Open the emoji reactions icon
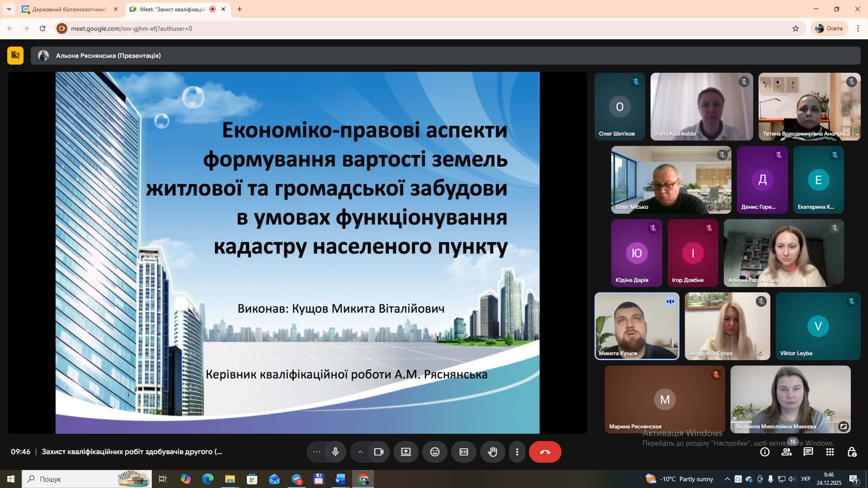 pos(434,452)
